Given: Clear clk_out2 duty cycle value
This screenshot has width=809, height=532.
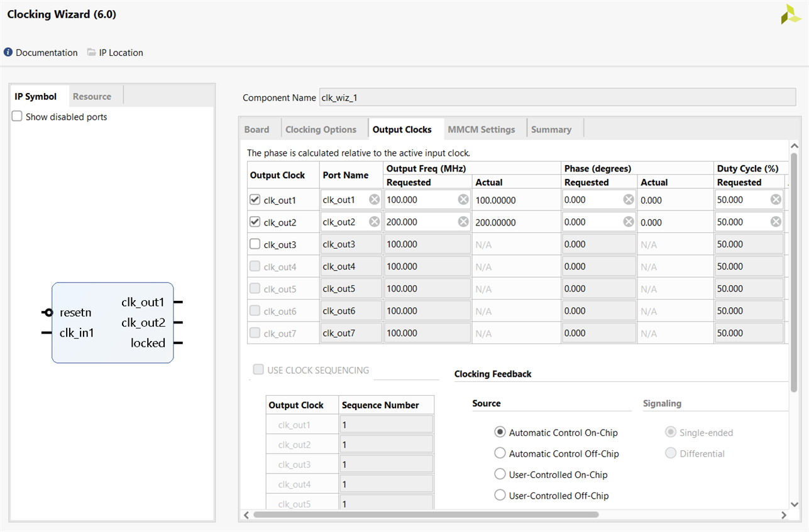Looking at the screenshot, I should (776, 222).
